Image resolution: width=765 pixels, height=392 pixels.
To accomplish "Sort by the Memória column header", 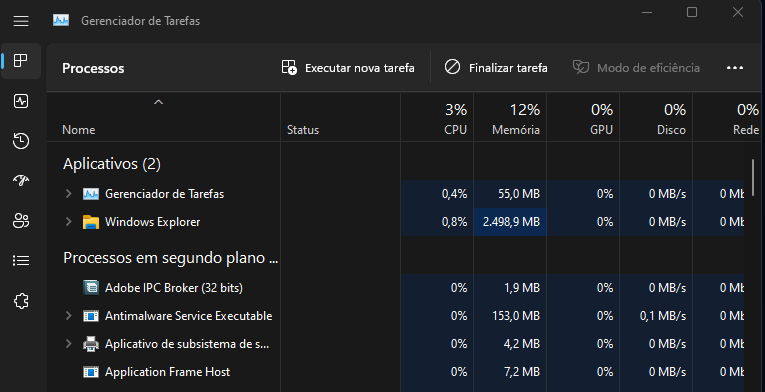I will (x=510, y=117).
